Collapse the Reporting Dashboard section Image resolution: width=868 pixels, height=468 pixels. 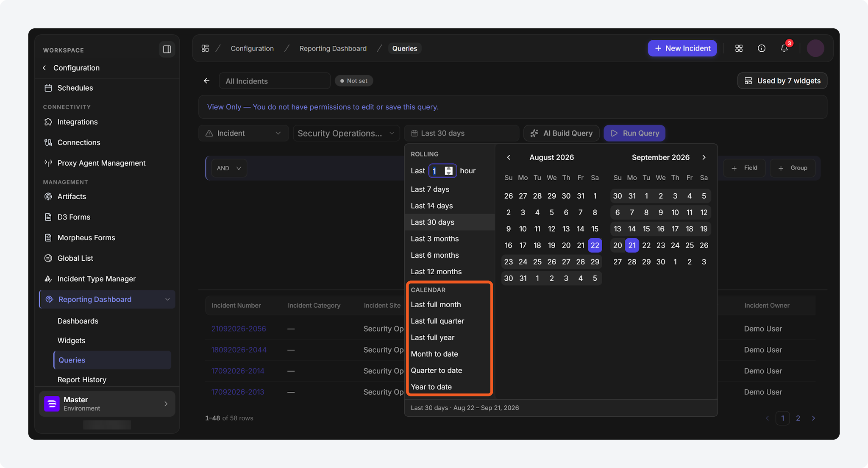(x=167, y=299)
